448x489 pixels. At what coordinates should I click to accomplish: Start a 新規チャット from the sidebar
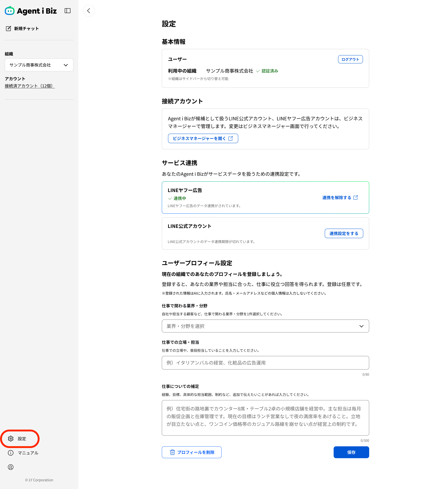tap(22, 29)
